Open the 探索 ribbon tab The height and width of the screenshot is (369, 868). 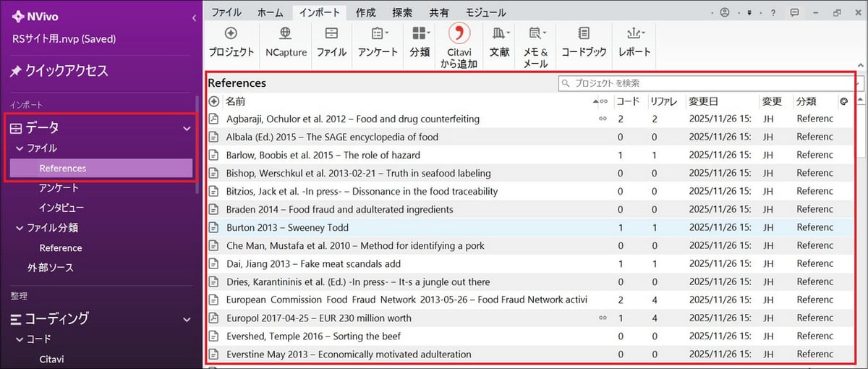(402, 12)
